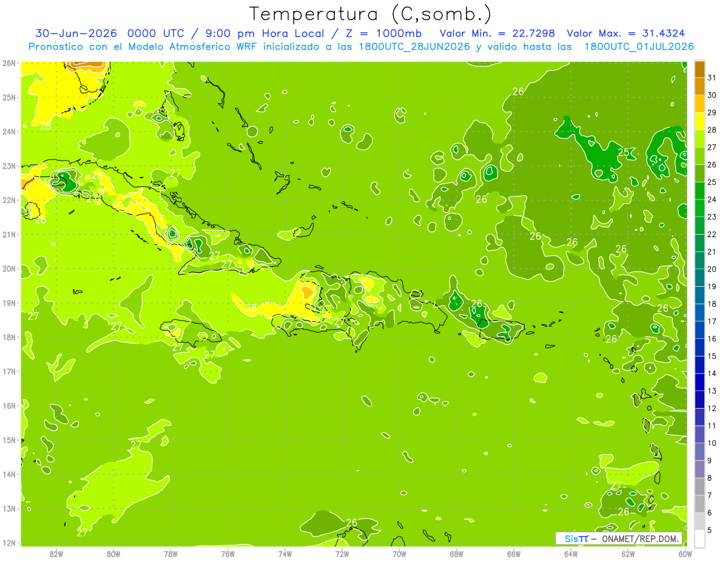The width and height of the screenshot is (728, 562).
Task: Click the lime legend swatch between 27 and 28
Action: [x=699, y=138]
